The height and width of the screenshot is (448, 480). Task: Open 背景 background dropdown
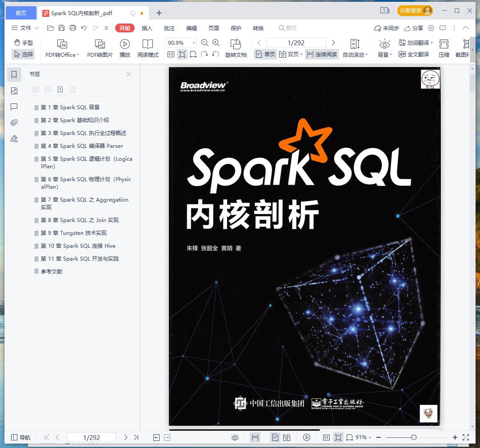(384, 48)
